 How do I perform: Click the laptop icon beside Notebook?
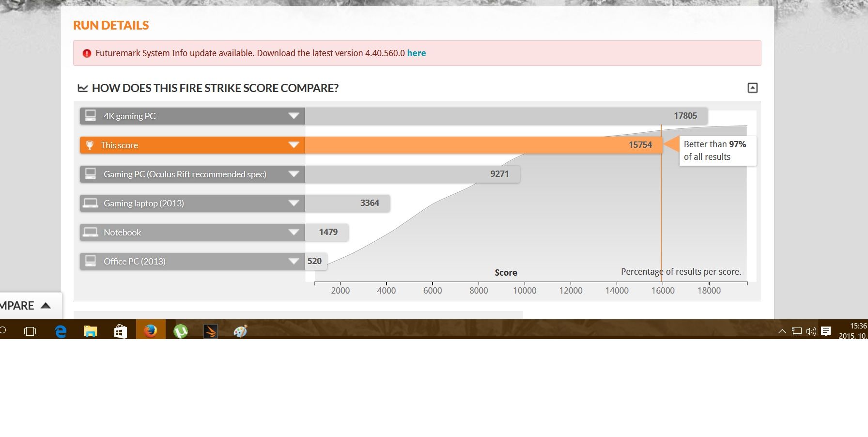coord(90,232)
